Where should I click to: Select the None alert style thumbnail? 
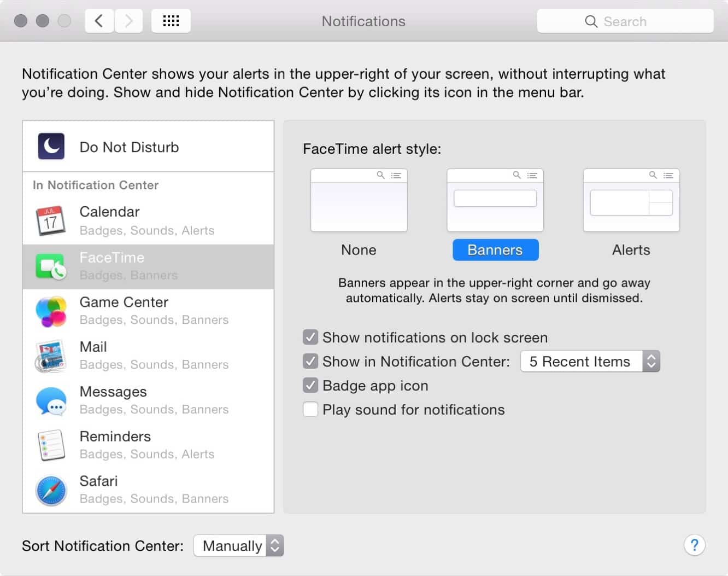pos(359,200)
